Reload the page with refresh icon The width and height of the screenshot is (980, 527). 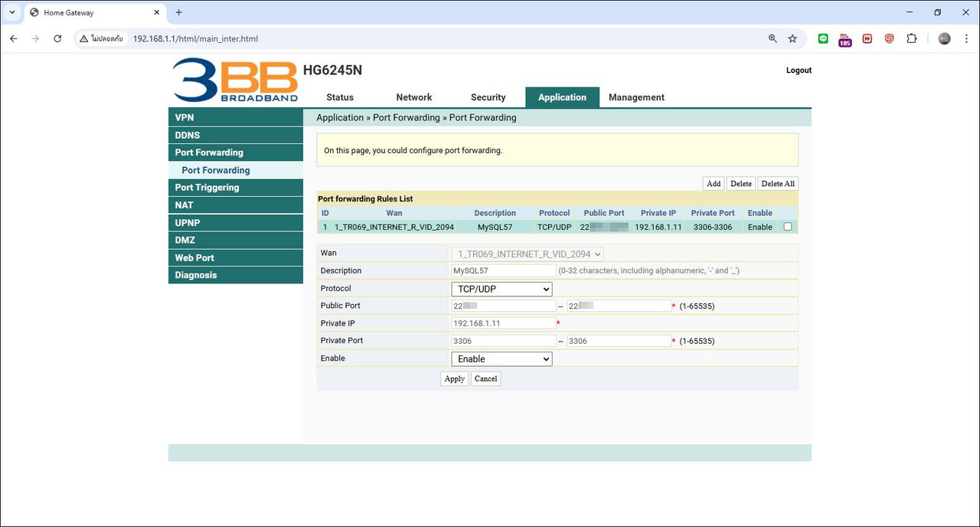click(x=57, y=38)
